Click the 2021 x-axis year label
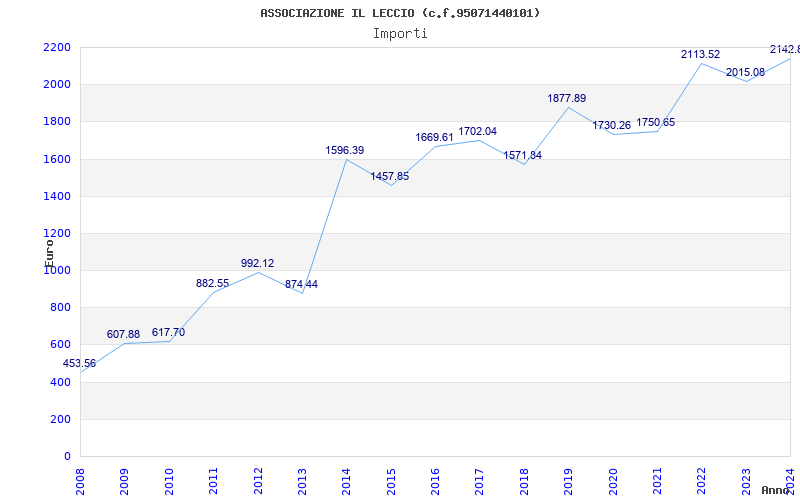Viewport: 800px width, 500px height. coord(657,481)
